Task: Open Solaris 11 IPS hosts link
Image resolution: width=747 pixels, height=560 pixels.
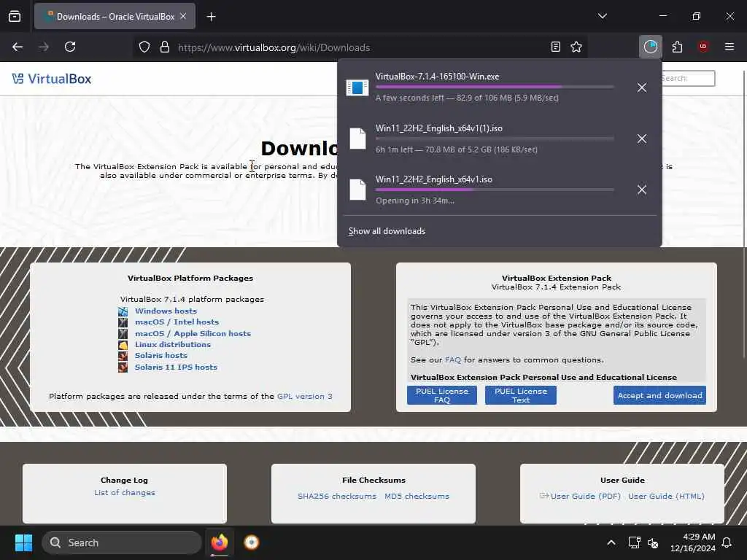Action: (x=176, y=367)
